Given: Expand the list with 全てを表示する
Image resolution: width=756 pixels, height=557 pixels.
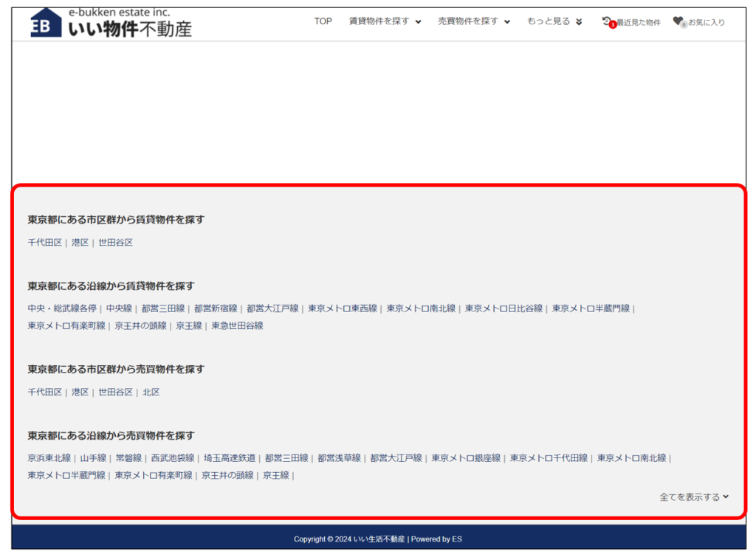Looking at the screenshot, I should [693, 497].
